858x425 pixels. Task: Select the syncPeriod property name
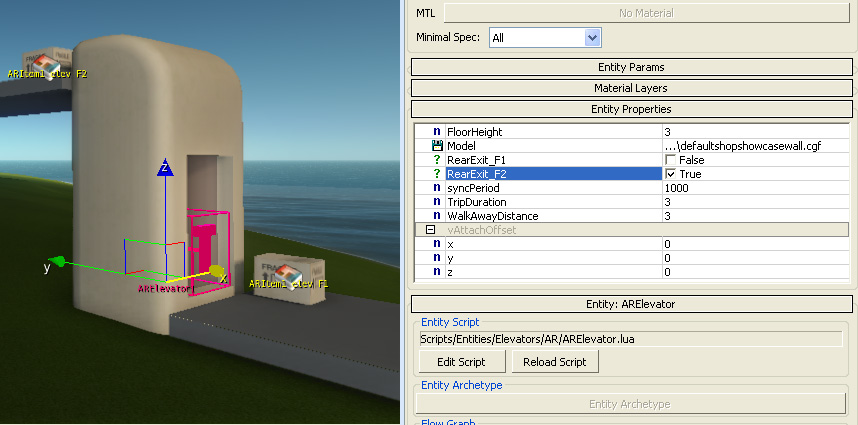coord(473,188)
